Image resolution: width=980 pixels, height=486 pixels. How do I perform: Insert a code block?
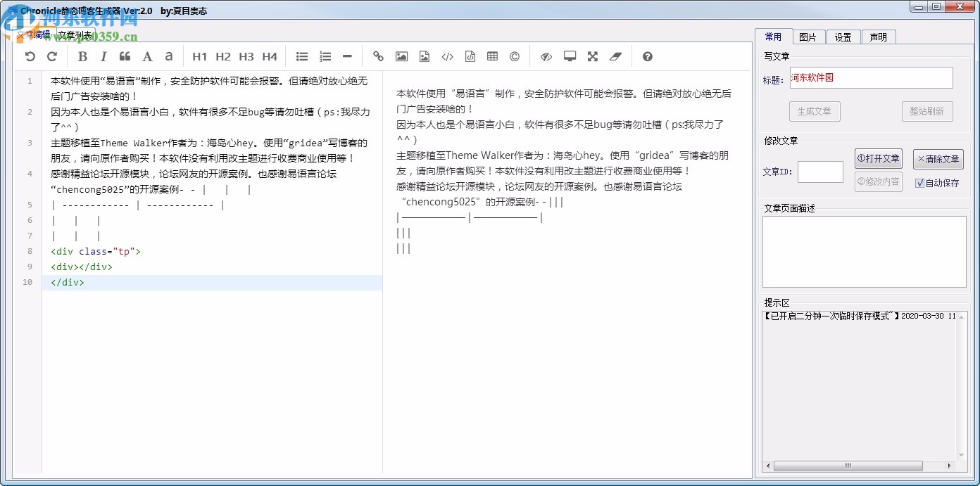470,56
